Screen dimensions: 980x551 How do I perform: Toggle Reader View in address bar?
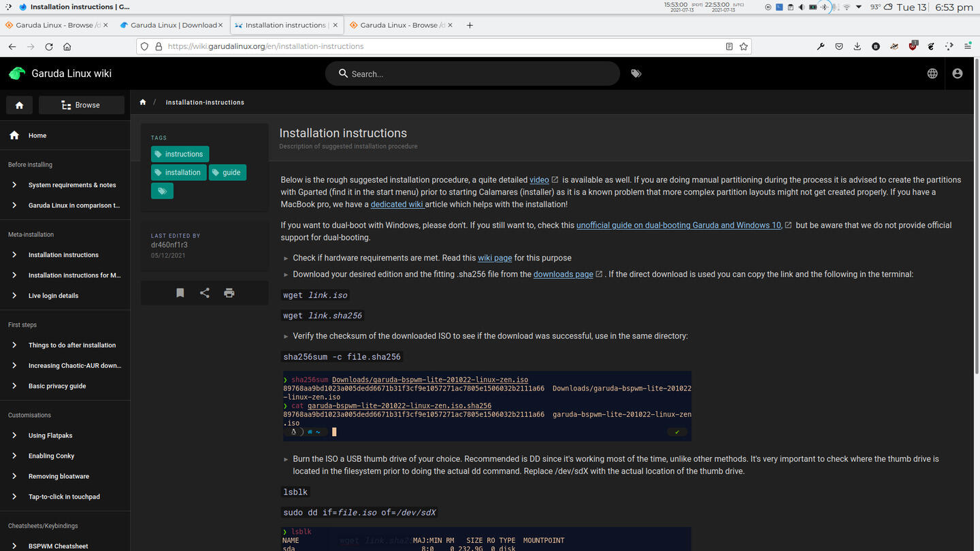point(729,46)
